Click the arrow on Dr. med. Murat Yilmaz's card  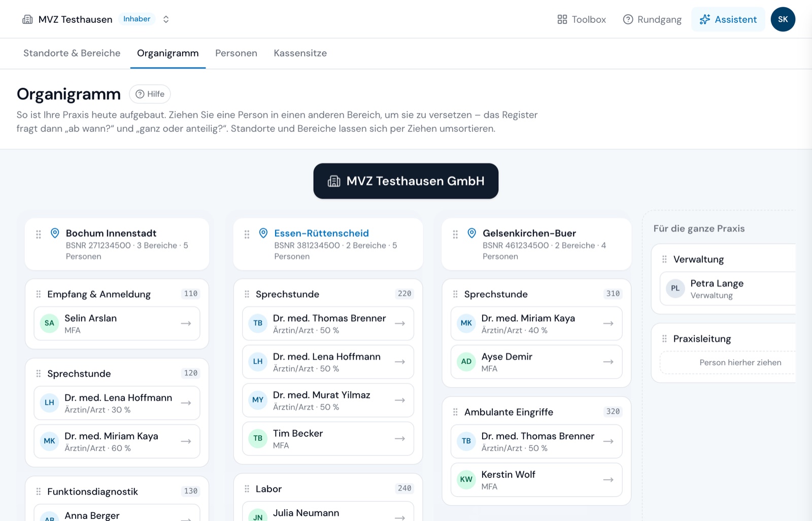click(400, 400)
